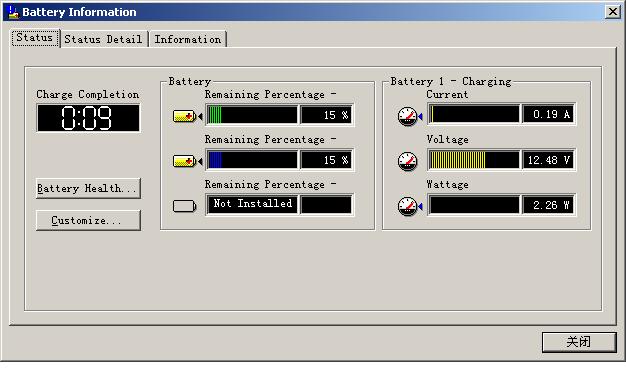
Task: Click the green remaining percentage bar
Action: [x=252, y=115]
